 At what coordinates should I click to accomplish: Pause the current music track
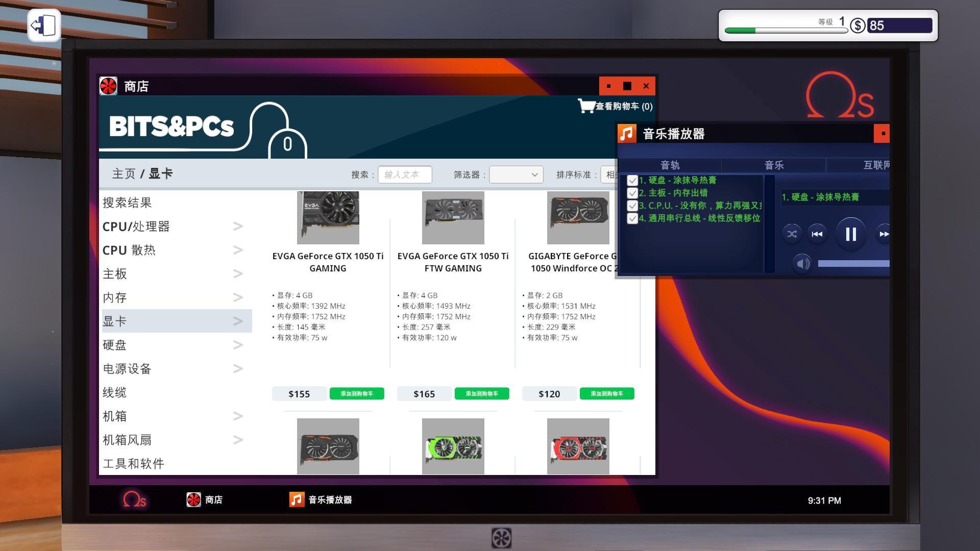point(850,234)
